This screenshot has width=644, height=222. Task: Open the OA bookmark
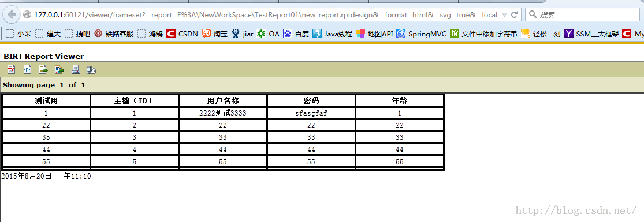pos(268,34)
